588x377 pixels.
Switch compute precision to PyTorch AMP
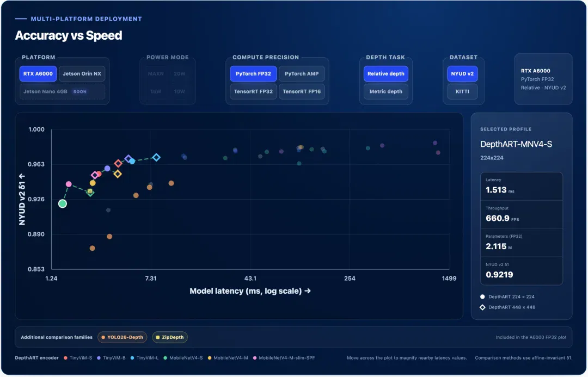302,74
